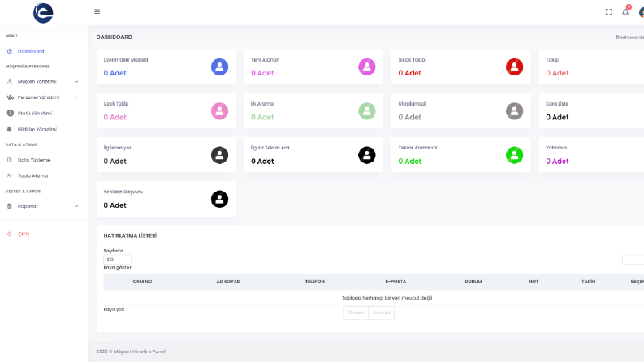The image size is (644, 362).
Task: Click the table search input field
Action: point(633,260)
